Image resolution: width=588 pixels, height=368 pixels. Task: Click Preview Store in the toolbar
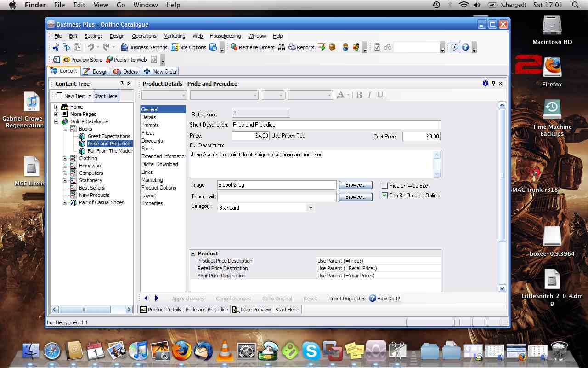coord(82,59)
